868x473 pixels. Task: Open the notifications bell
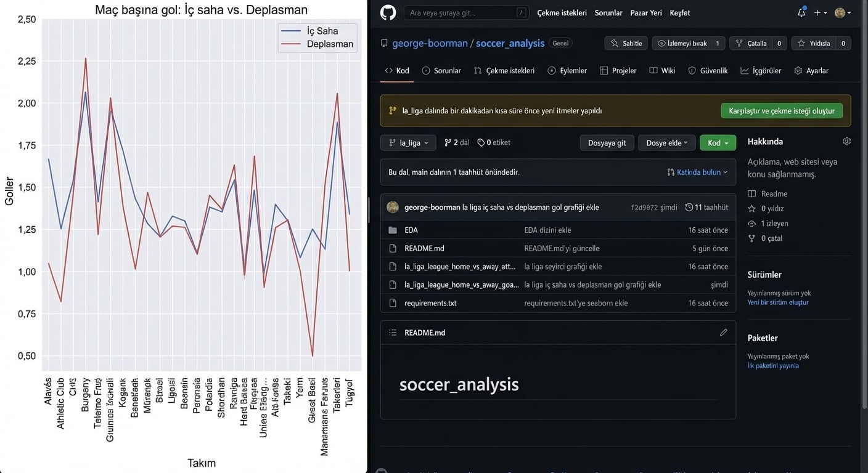coord(801,12)
